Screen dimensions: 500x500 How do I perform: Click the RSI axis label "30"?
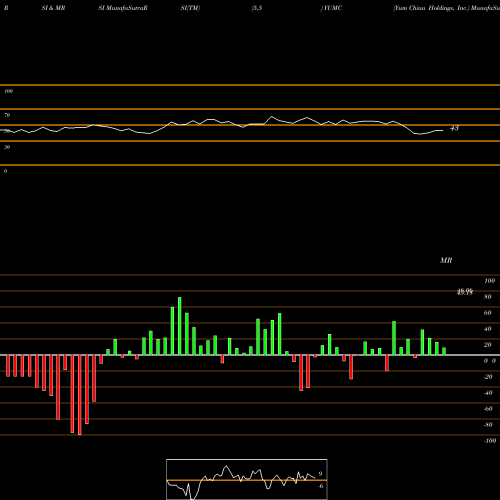tap(7, 147)
